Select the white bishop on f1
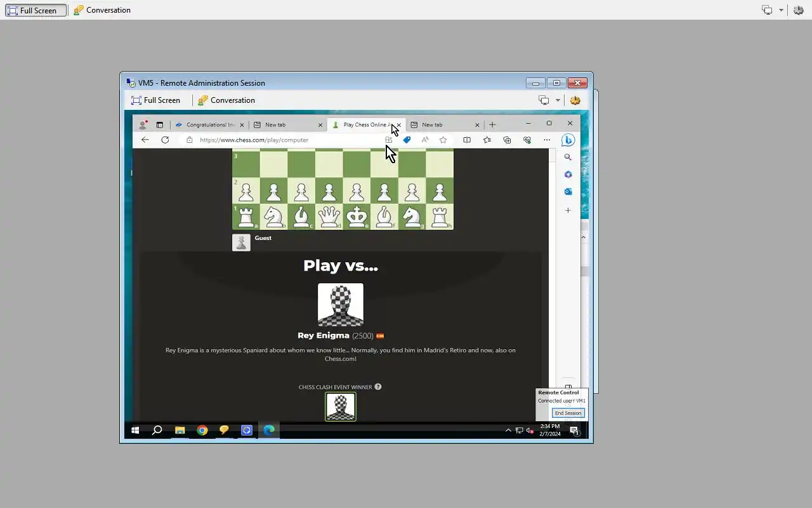 pyautogui.click(x=384, y=217)
